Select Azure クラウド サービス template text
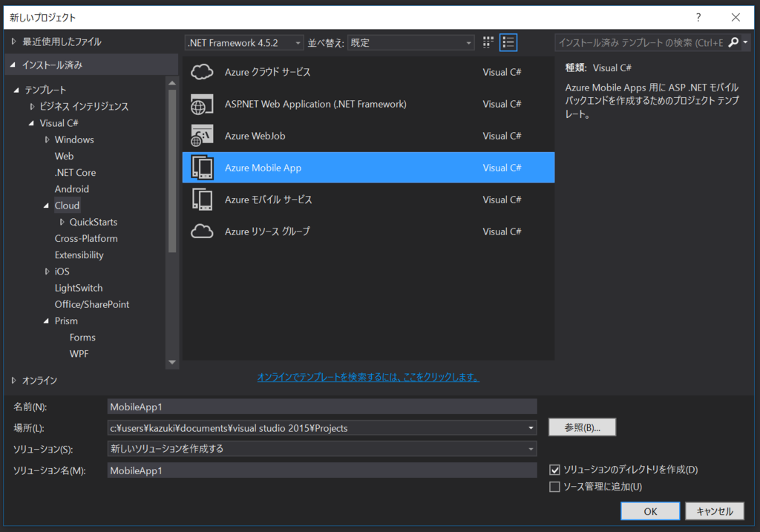Screen dimensions: 760x532 coord(267,72)
